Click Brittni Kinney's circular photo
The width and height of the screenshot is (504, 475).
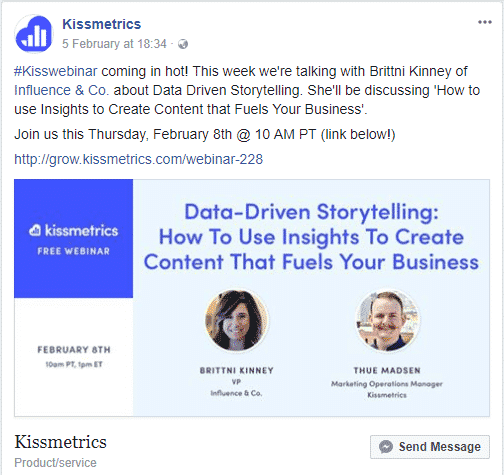click(x=237, y=320)
